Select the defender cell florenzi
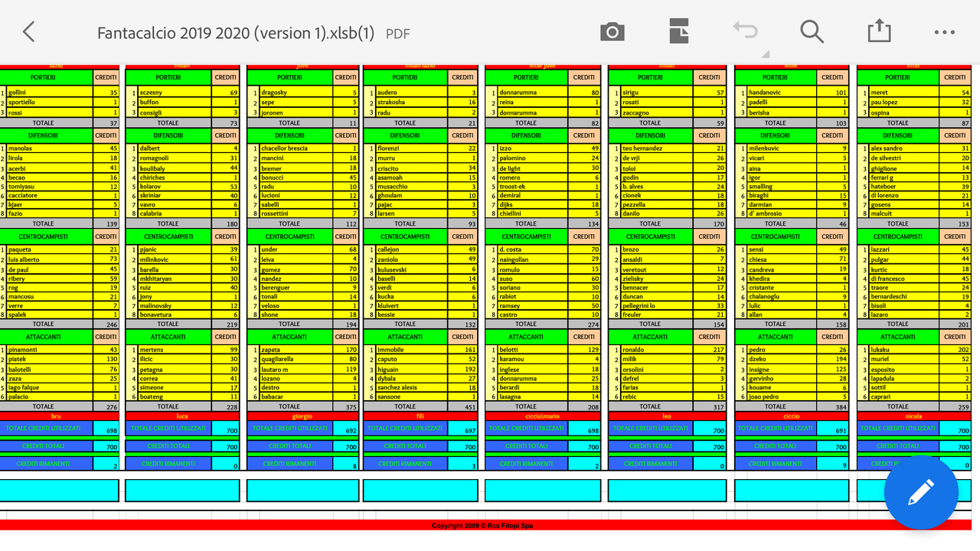 pos(413,148)
